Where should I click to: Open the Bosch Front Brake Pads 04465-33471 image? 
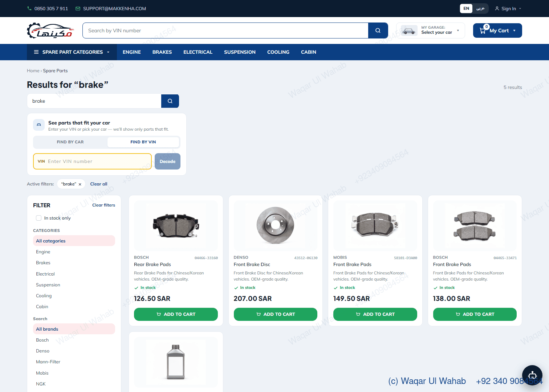475,225
